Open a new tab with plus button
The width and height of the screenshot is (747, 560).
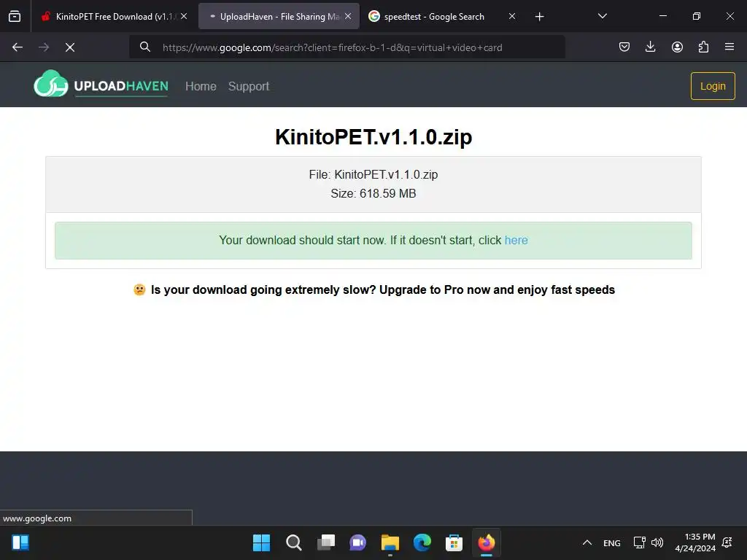pos(539,17)
